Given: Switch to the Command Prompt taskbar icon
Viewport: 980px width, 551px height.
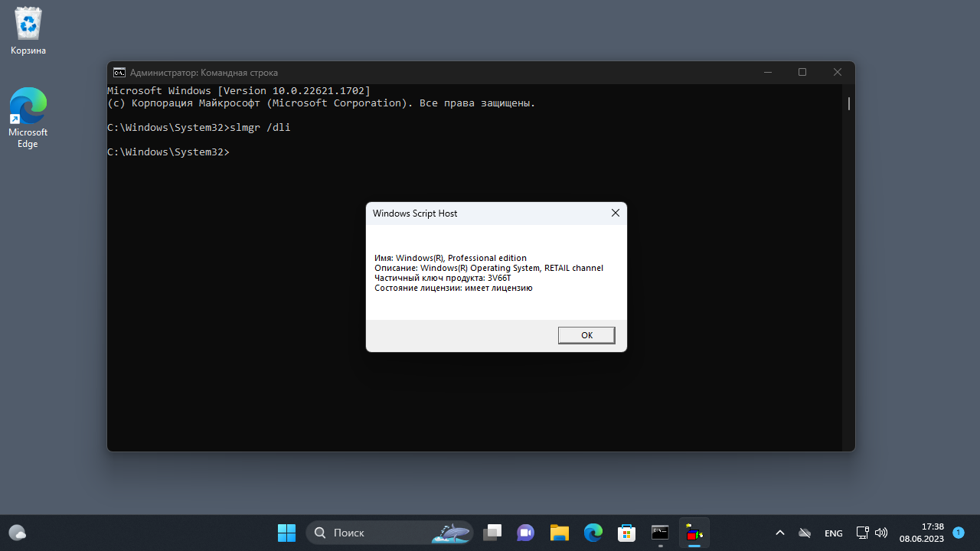Looking at the screenshot, I should pyautogui.click(x=661, y=533).
